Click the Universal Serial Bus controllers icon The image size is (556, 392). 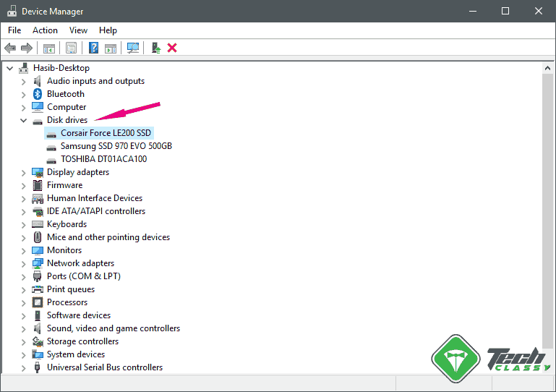[x=37, y=367]
